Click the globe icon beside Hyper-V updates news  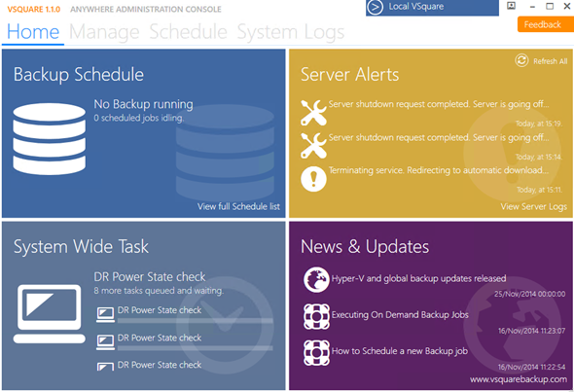point(316,279)
